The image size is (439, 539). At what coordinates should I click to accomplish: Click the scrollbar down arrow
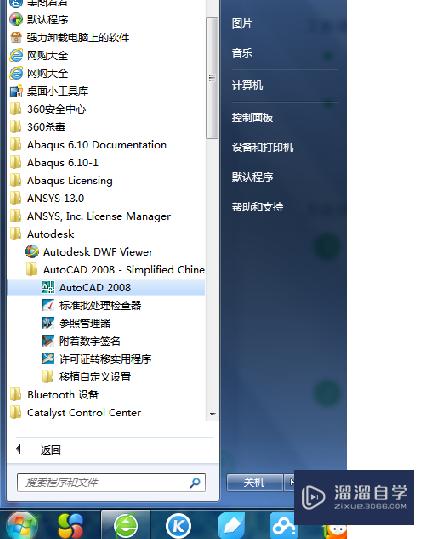(x=212, y=414)
